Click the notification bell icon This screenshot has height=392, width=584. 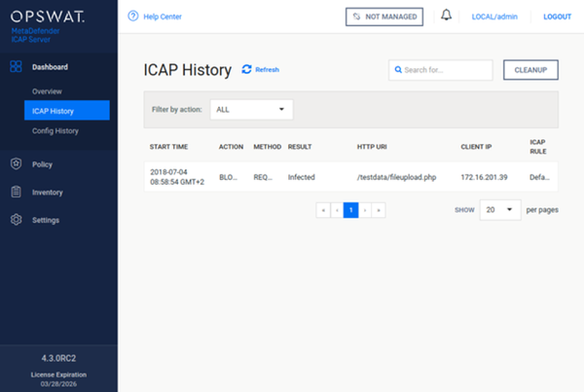446,17
